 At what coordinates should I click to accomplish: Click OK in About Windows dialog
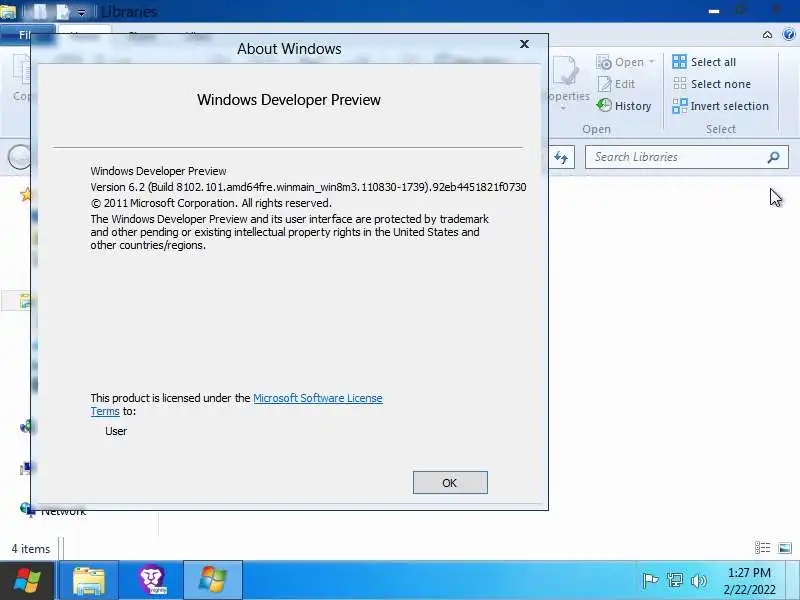tap(450, 483)
